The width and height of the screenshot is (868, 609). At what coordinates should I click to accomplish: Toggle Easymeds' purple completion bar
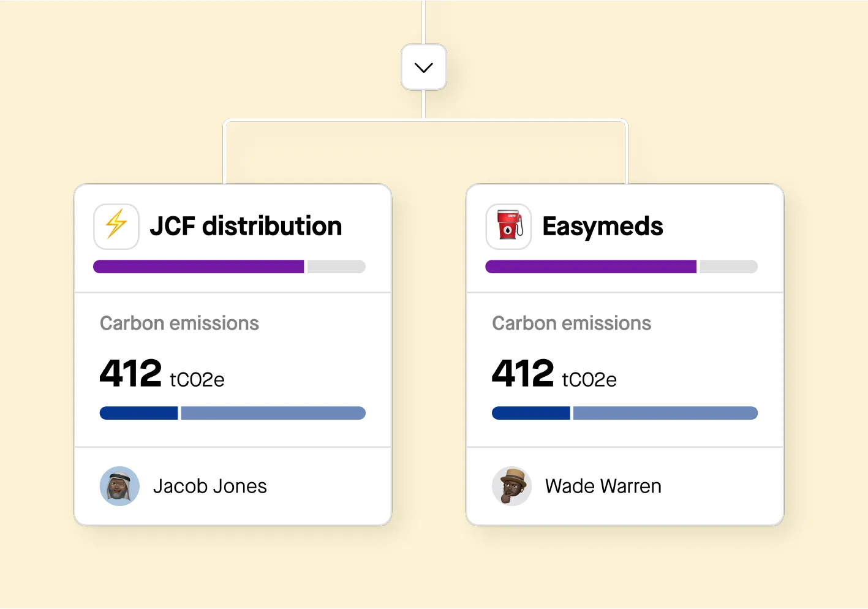point(590,267)
